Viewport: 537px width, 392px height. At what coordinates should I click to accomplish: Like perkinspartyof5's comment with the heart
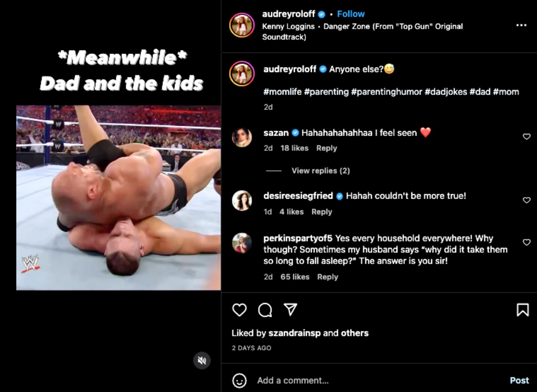point(527,242)
